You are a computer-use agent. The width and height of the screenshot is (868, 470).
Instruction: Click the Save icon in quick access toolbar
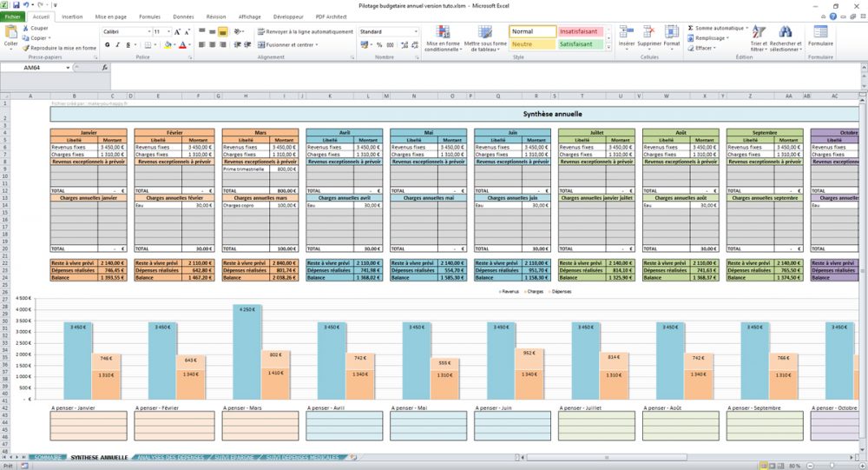(16, 5)
